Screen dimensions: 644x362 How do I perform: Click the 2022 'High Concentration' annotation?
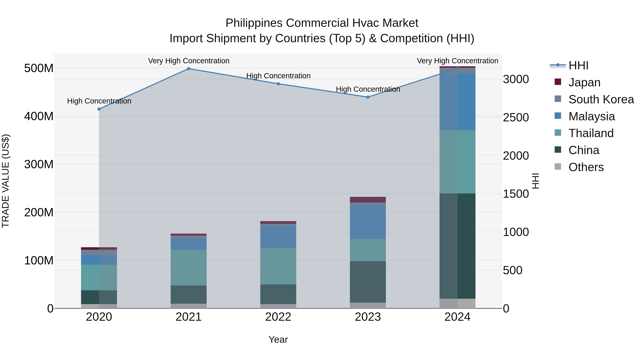[278, 76]
